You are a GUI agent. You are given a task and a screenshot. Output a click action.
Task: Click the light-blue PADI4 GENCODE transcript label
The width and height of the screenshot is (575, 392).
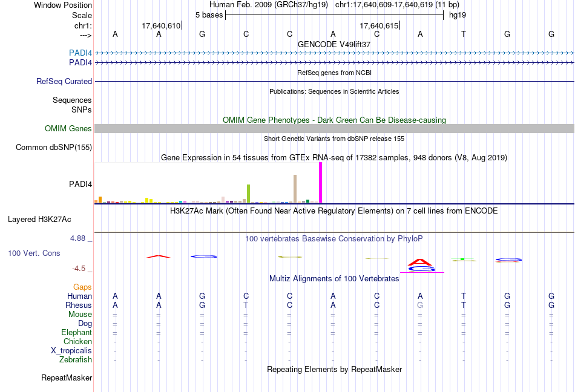(x=80, y=53)
